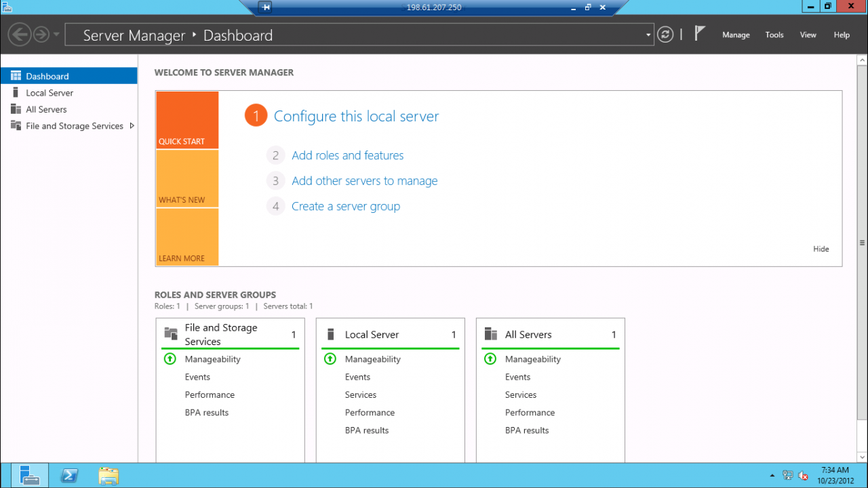This screenshot has width=868, height=488.
Task: Refresh the Server Manager dashboard
Action: coord(665,35)
